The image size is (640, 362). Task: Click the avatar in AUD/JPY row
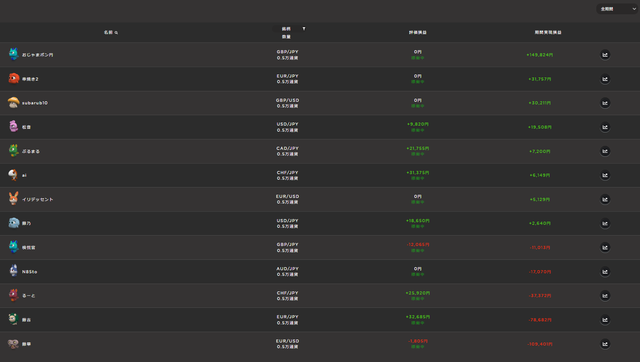13,271
